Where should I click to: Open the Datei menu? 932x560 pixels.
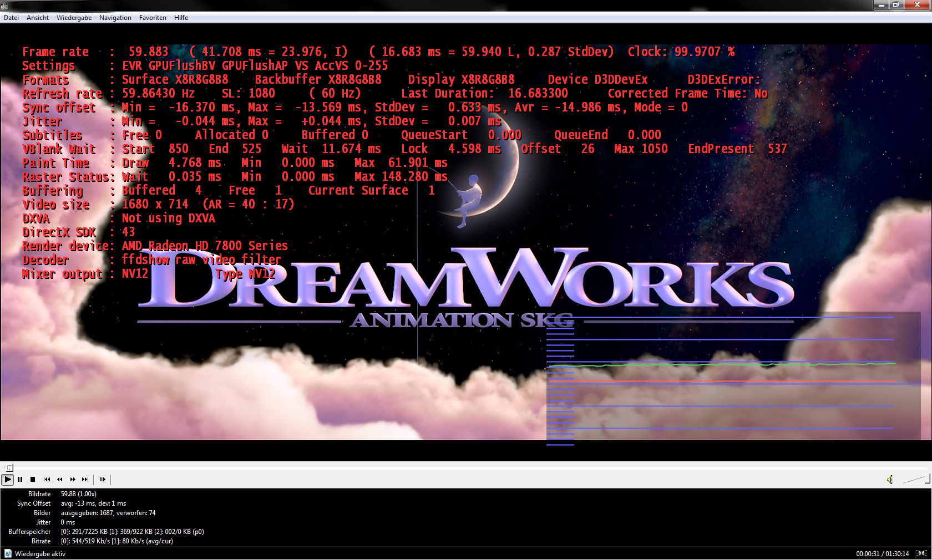[x=11, y=18]
